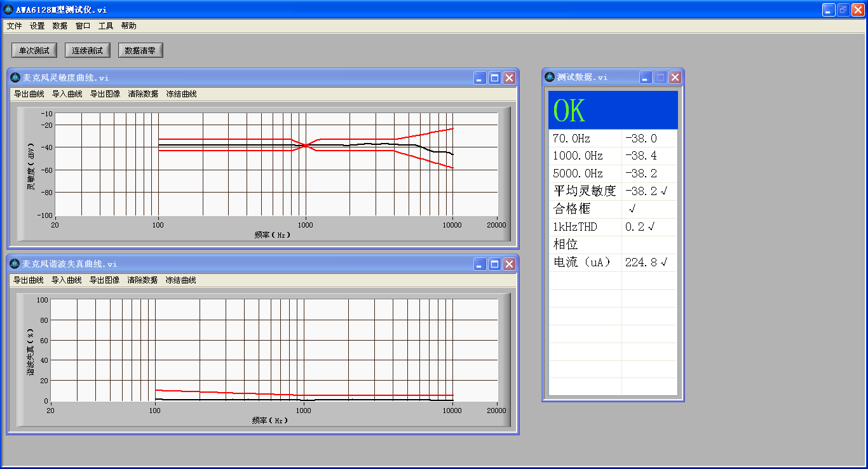Click 清除数据 in harmonic distortion window
Image resolution: width=868 pixels, height=469 pixels.
(x=142, y=280)
